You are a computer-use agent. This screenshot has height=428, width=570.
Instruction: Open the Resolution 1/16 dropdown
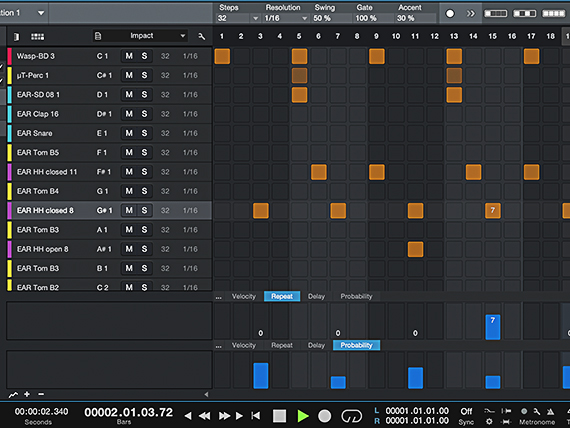pyautogui.click(x=305, y=18)
